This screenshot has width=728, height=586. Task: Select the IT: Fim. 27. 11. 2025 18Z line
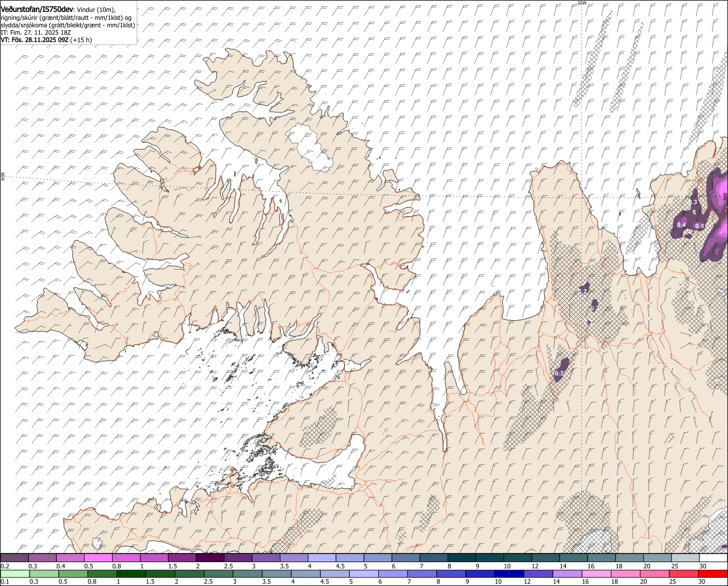click(36, 32)
